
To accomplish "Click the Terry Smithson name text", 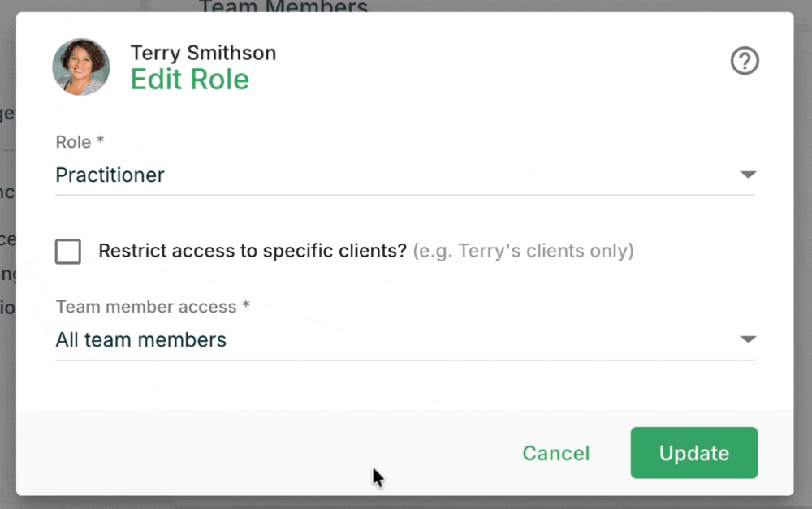I will pos(203,53).
